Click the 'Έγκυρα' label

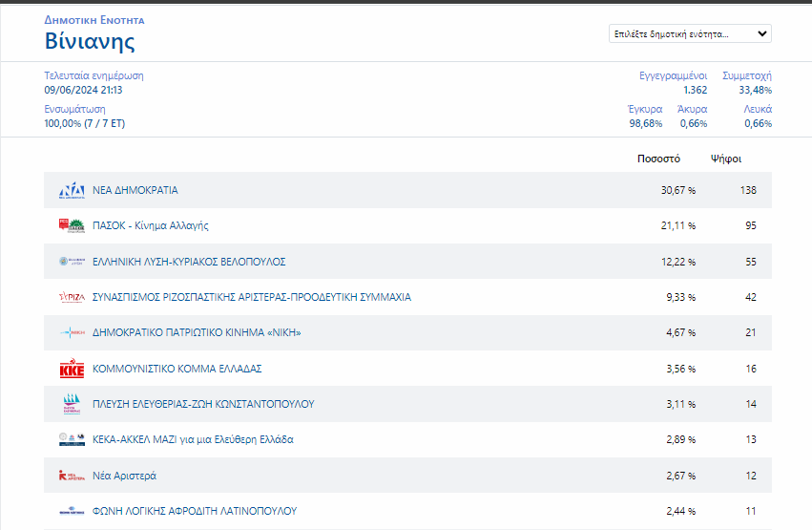[x=645, y=109]
